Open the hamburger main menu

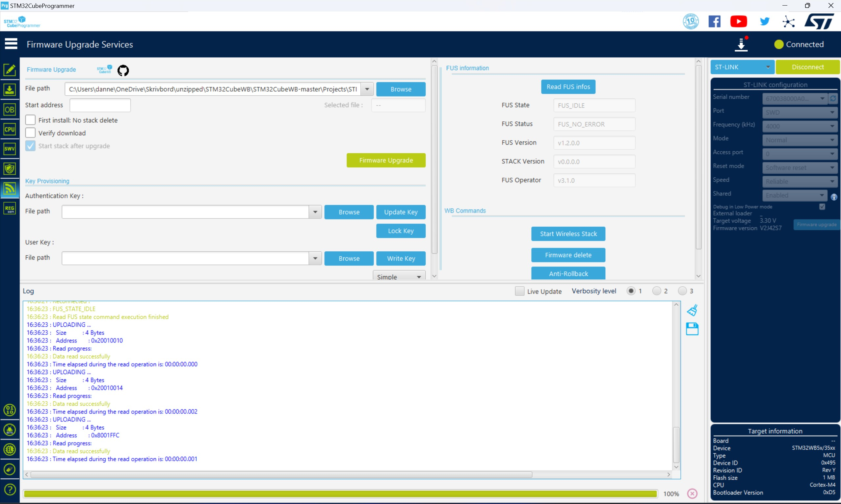pos(11,44)
